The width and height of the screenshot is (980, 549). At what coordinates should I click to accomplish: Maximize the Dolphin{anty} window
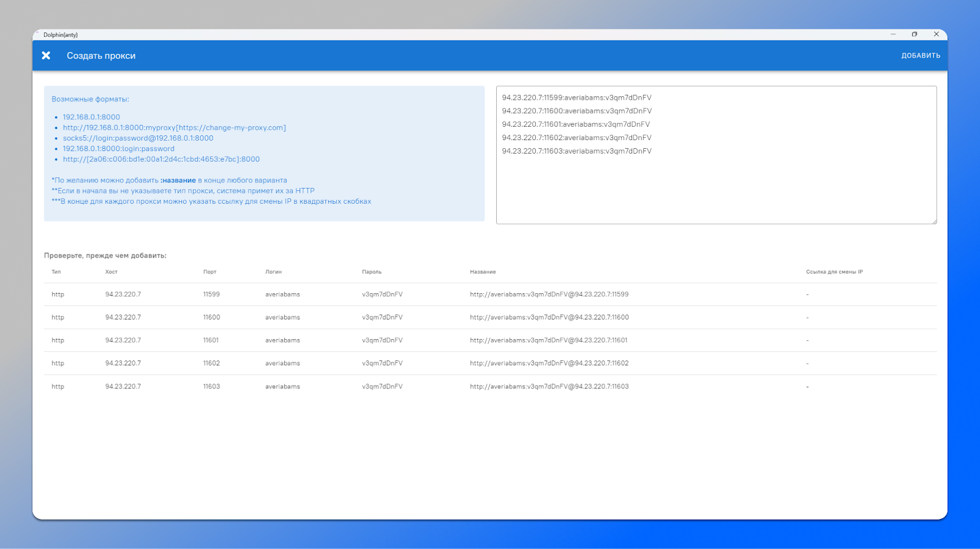[914, 34]
